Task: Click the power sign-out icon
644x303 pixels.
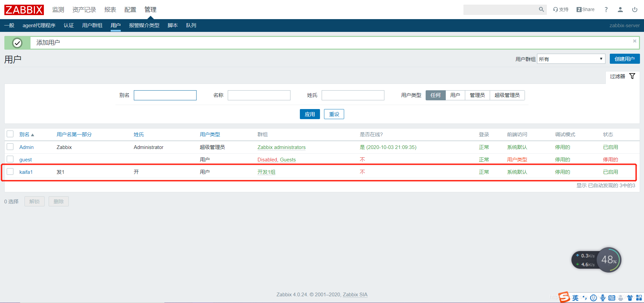Action: [x=635, y=9]
